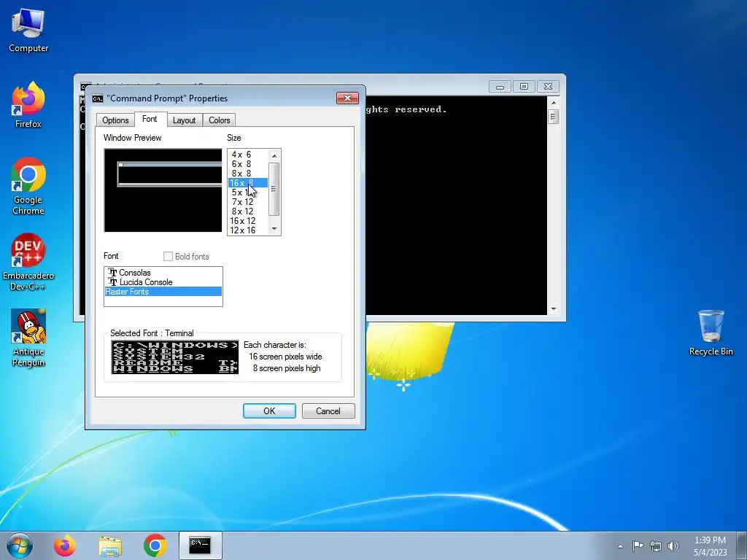Choose Consolas in the Font list

point(163,273)
